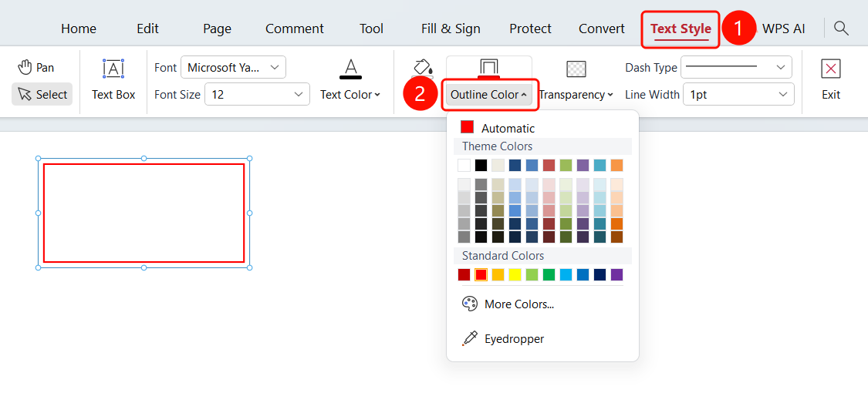The image size is (868, 393).
Task: Open the Tool tab
Action: pos(371,29)
